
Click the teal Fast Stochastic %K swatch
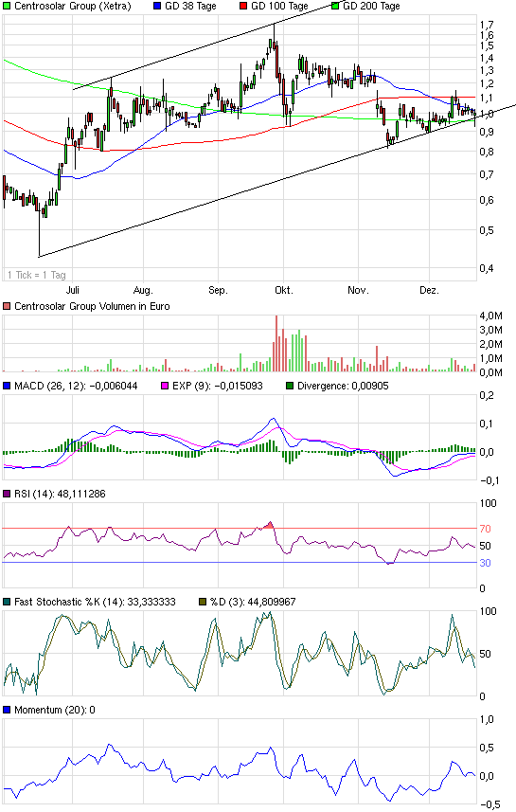(x=7, y=602)
